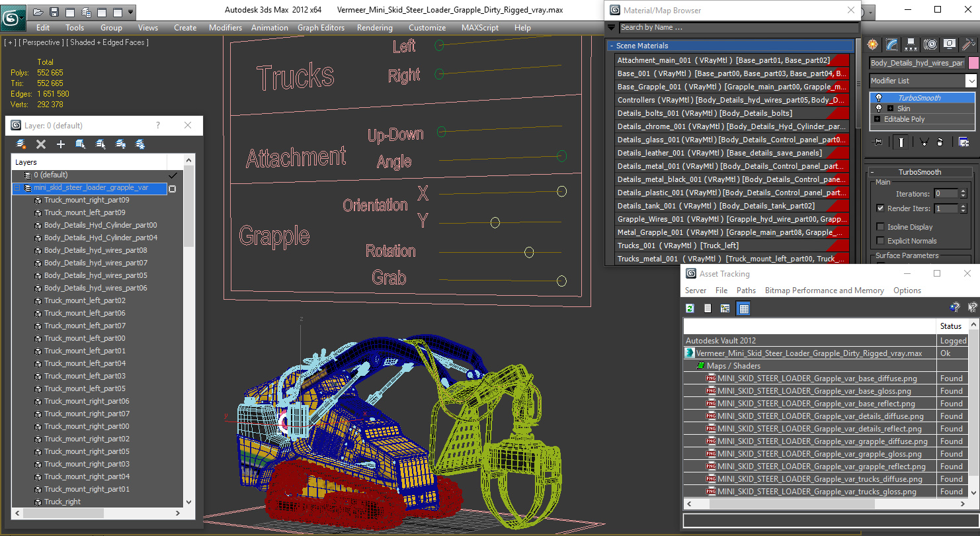Image resolution: width=980 pixels, height=536 pixels.
Task: Open the Hierarchy command panel tab
Action: tap(911, 44)
